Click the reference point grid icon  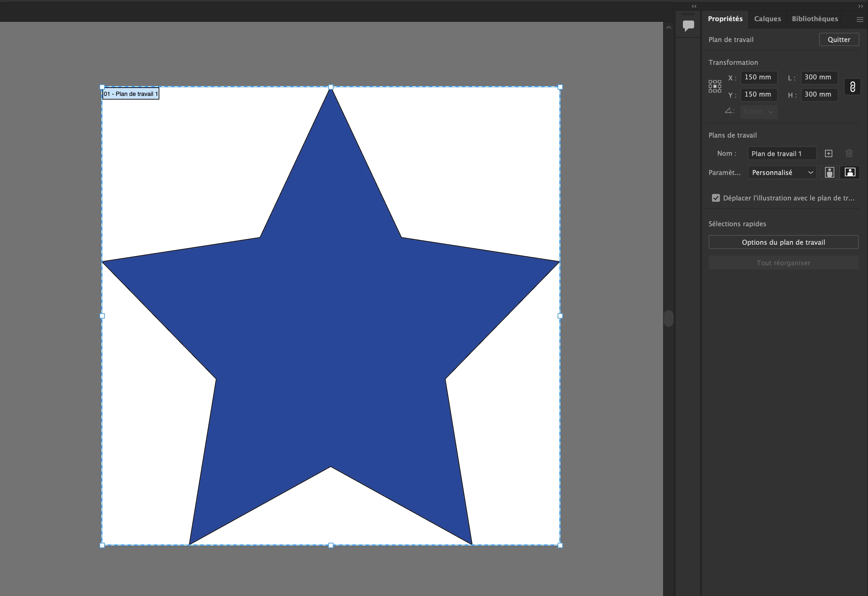715,86
